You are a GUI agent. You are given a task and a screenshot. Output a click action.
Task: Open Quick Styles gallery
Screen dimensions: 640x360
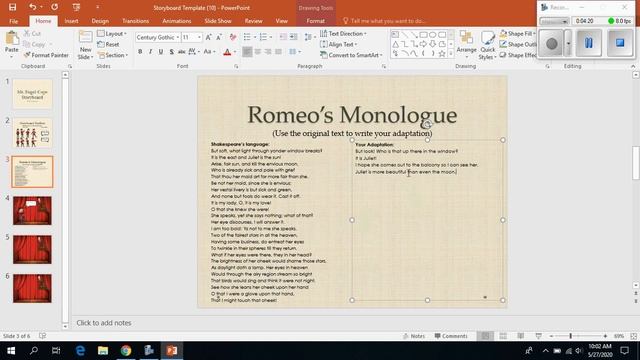487,45
